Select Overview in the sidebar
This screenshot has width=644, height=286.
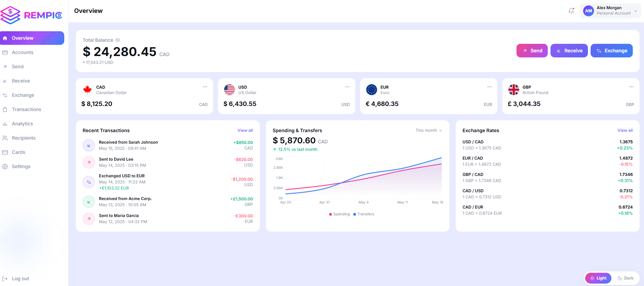pyautogui.click(x=32, y=38)
